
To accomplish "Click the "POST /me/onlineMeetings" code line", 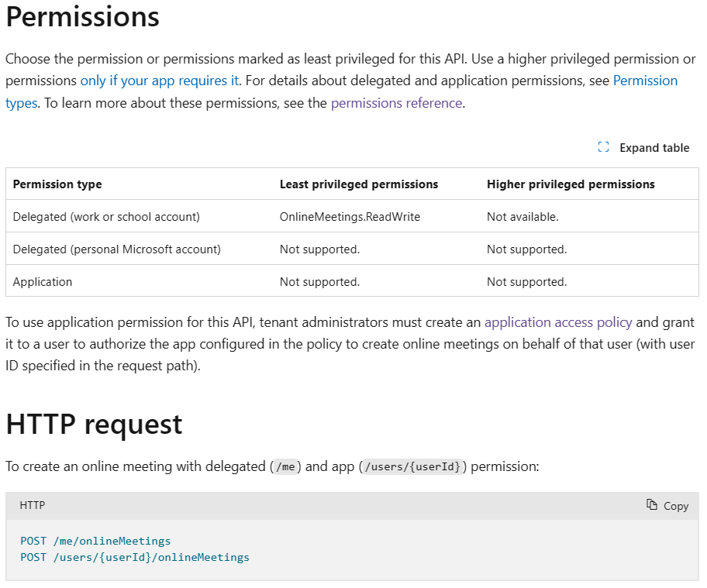I will [95, 541].
